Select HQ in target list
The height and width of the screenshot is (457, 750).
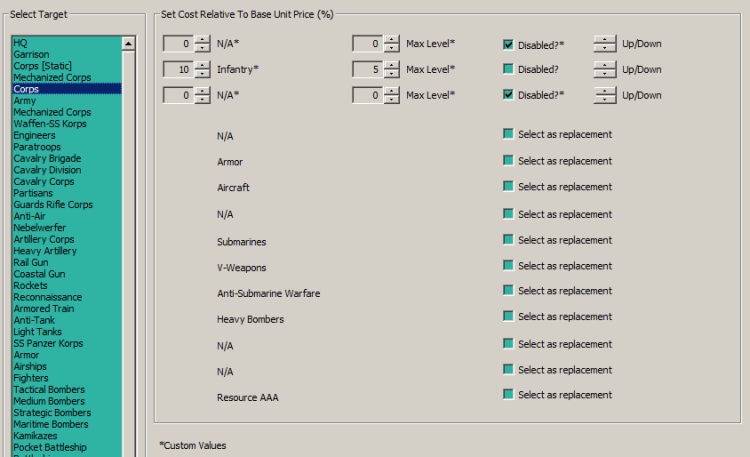point(20,43)
